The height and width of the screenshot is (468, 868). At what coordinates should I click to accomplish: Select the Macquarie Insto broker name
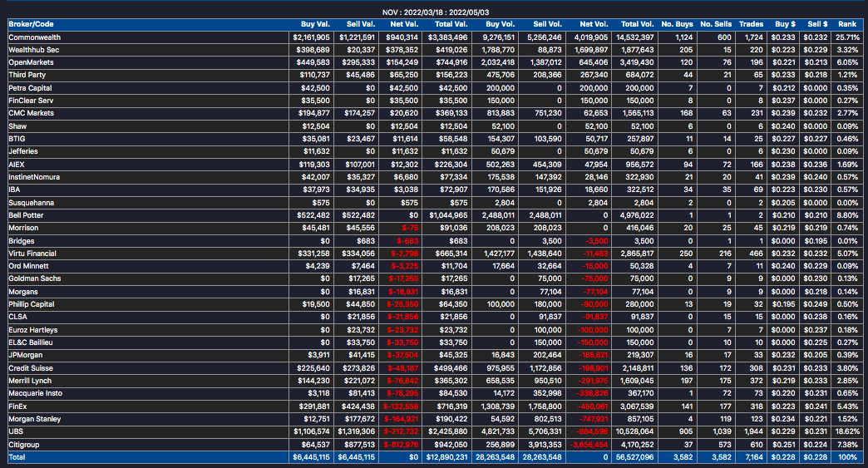[36, 393]
